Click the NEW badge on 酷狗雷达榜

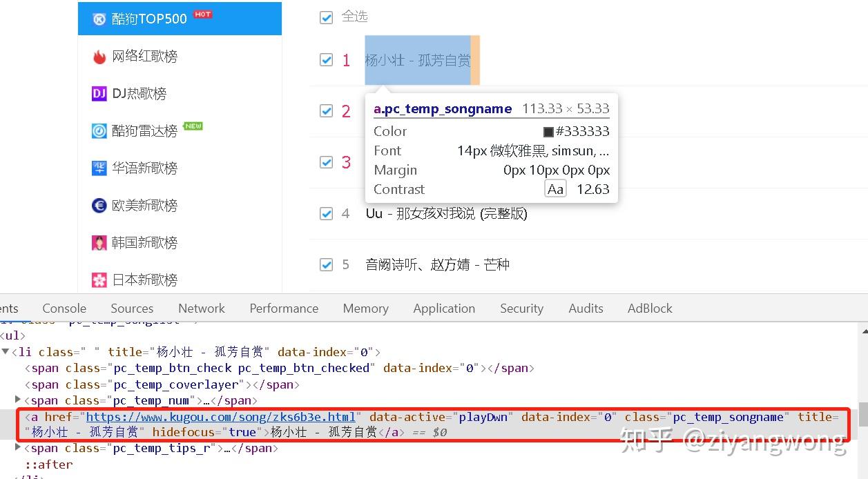click(x=193, y=126)
